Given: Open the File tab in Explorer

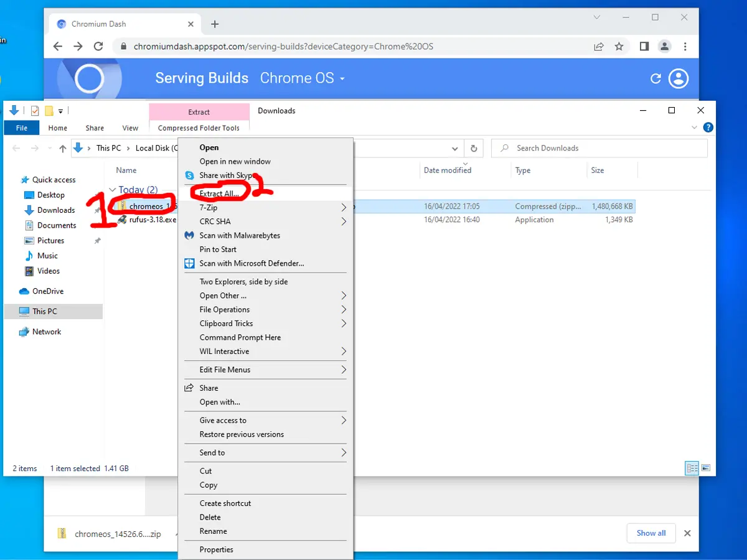Looking at the screenshot, I should [x=22, y=128].
